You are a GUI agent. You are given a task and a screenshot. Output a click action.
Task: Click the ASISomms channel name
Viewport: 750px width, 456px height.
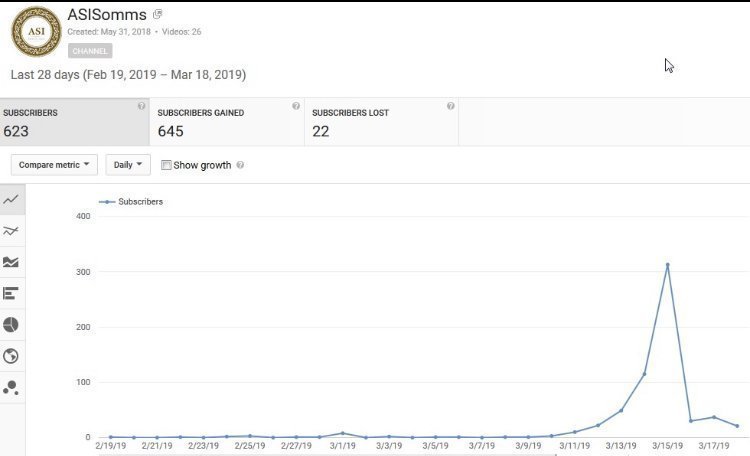click(x=107, y=14)
